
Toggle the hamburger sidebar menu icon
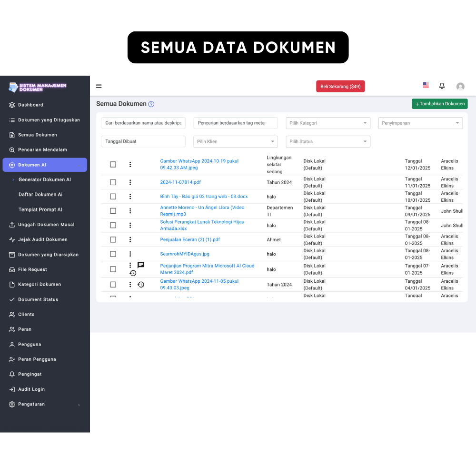pyautogui.click(x=99, y=86)
